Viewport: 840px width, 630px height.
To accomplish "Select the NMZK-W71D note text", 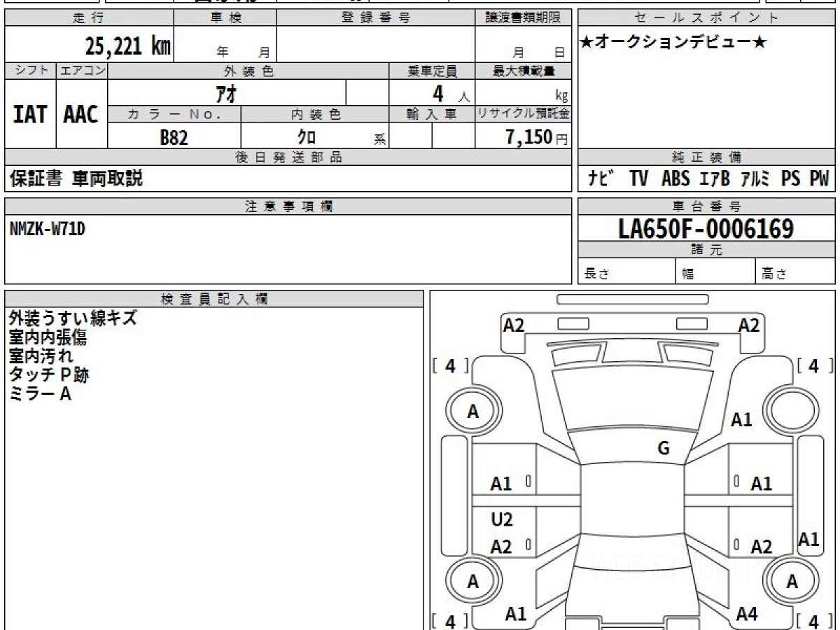I will [x=48, y=227].
